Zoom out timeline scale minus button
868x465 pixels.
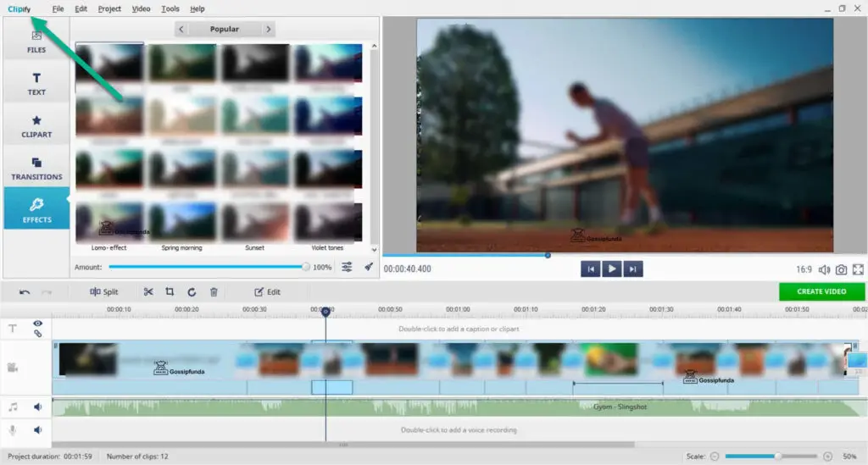715,457
